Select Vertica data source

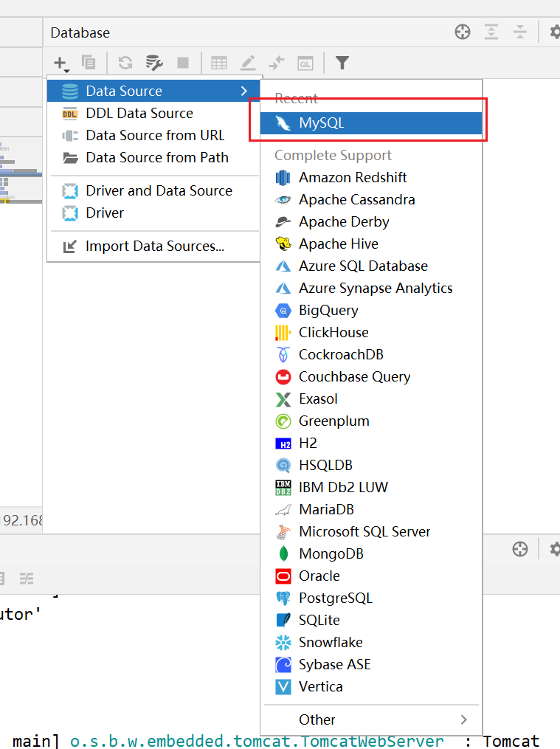(x=371, y=686)
